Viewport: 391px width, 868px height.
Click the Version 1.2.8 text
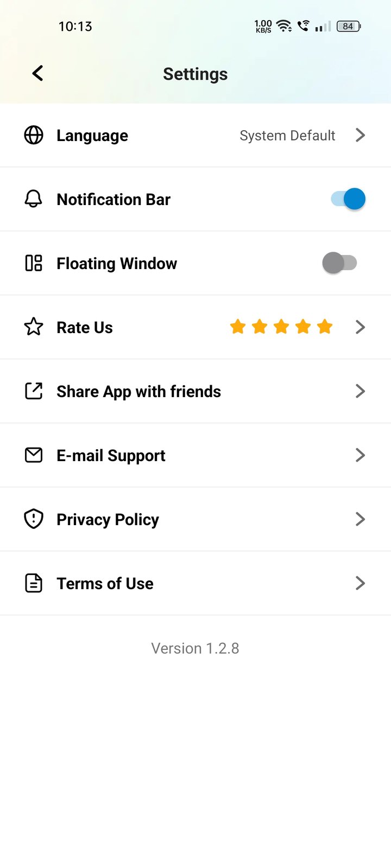pyautogui.click(x=195, y=648)
